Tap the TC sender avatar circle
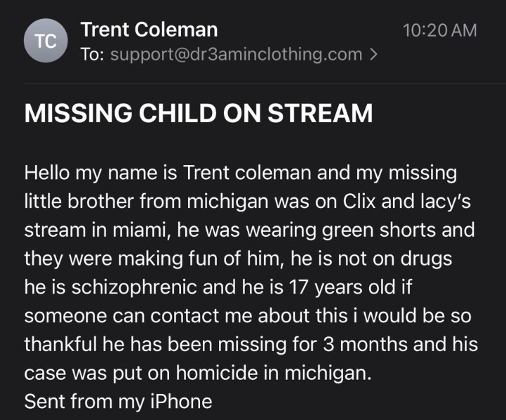The width and height of the screenshot is (506, 420). pos(46,41)
